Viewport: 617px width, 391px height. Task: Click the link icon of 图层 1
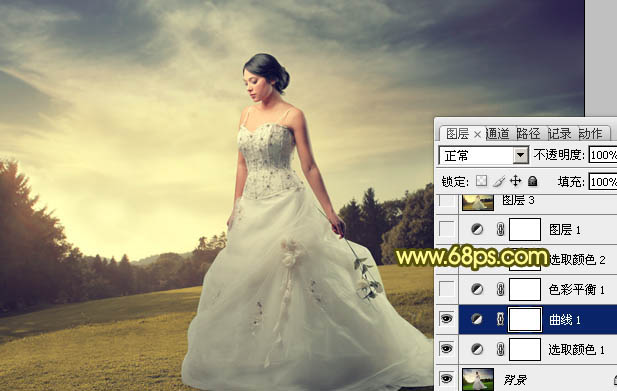[500, 229]
